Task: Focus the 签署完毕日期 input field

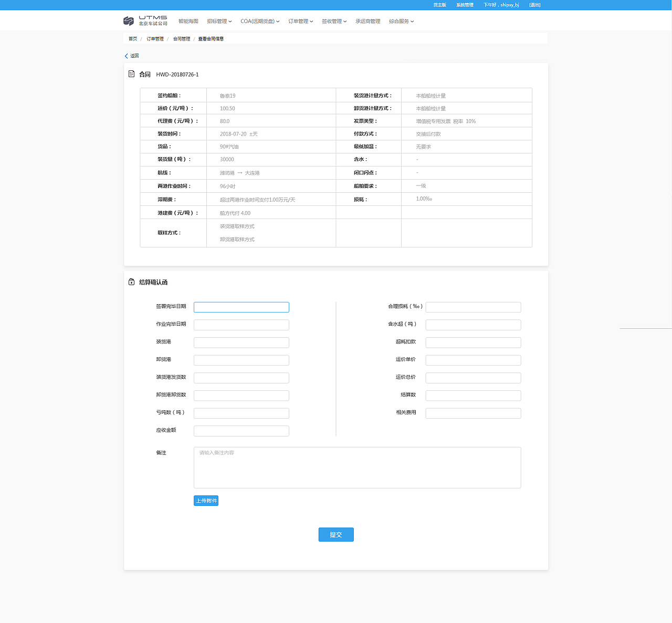Action: 241,307
